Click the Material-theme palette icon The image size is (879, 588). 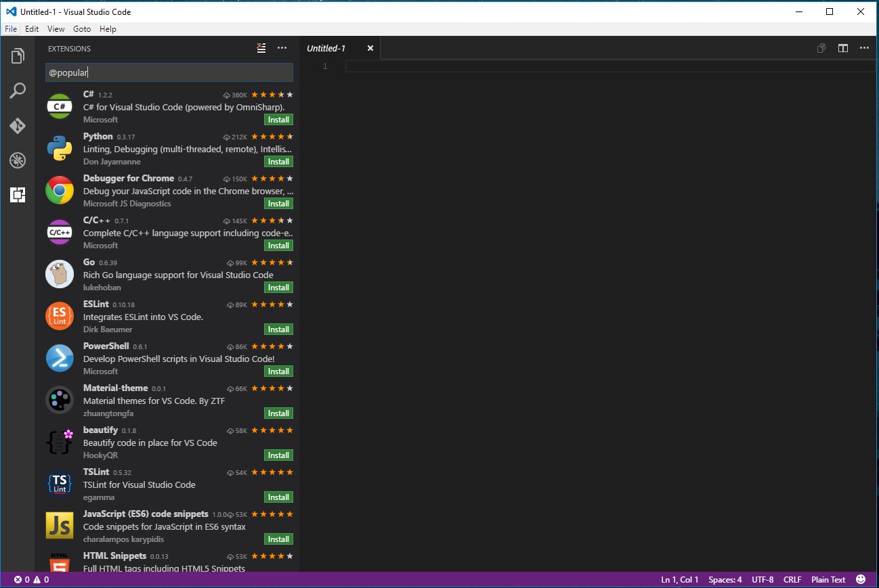pyautogui.click(x=60, y=401)
